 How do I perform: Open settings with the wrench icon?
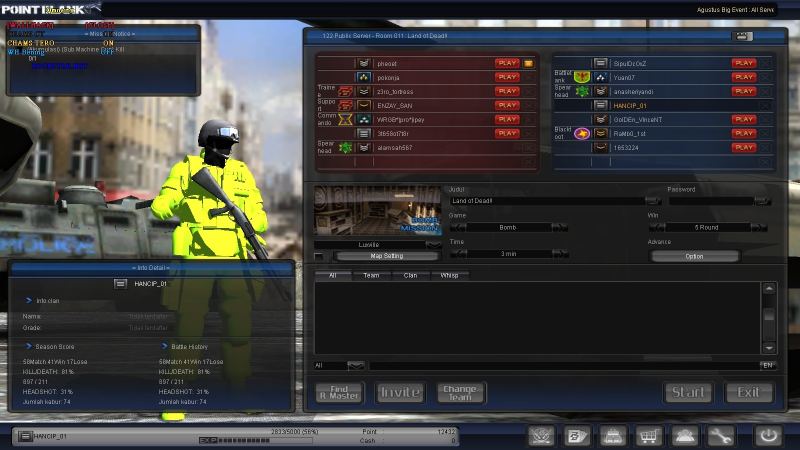point(720,436)
